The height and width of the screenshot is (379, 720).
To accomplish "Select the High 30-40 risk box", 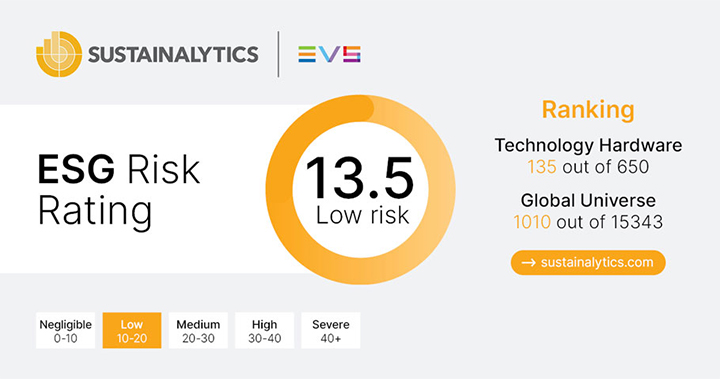I will [264, 331].
